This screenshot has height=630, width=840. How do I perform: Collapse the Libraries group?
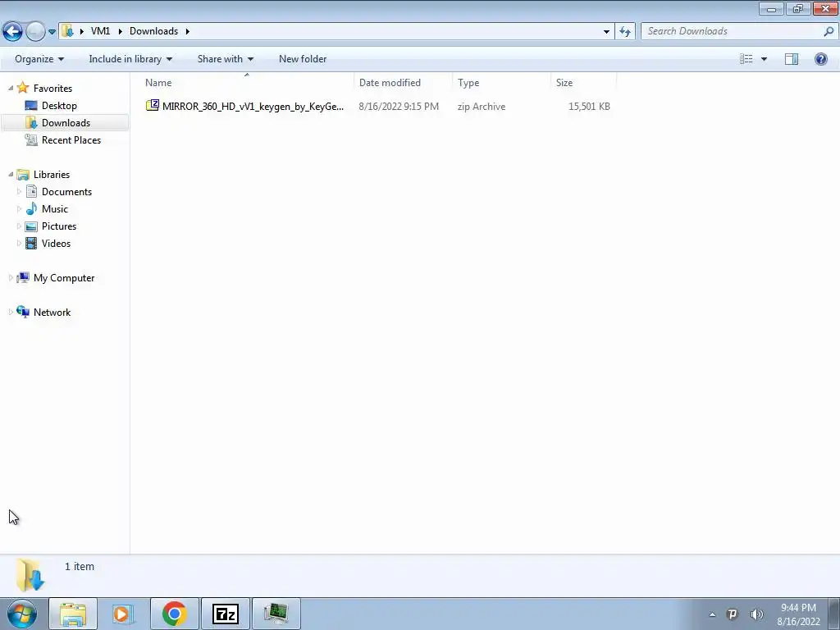pyautogui.click(x=11, y=174)
